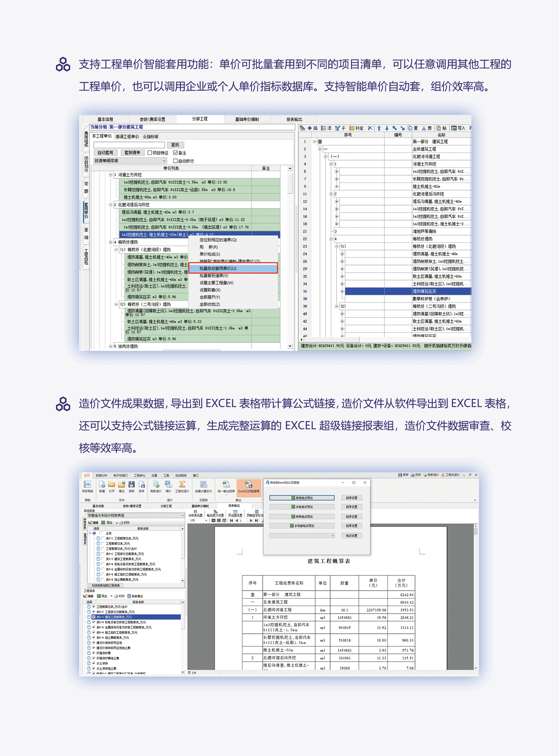Check the 表5-1 工程概算总表_万元 box in system reports

[x=103, y=539]
